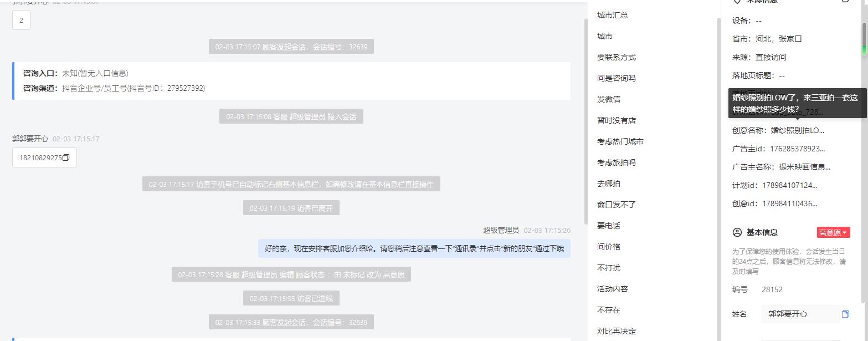Screen dimensions: 868x341
Task: Click the quick reply list scrollbar
Action: pos(719,177)
